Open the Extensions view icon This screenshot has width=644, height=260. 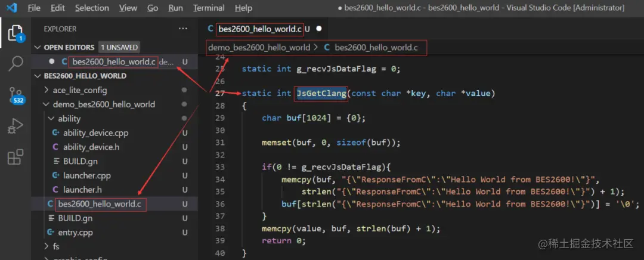click(15, 157)
